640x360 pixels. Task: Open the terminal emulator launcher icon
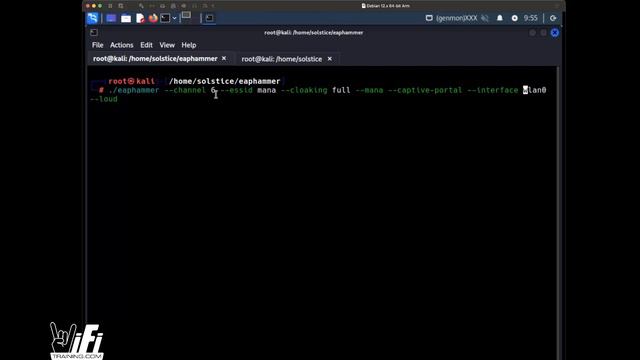[x=165, y=18]
